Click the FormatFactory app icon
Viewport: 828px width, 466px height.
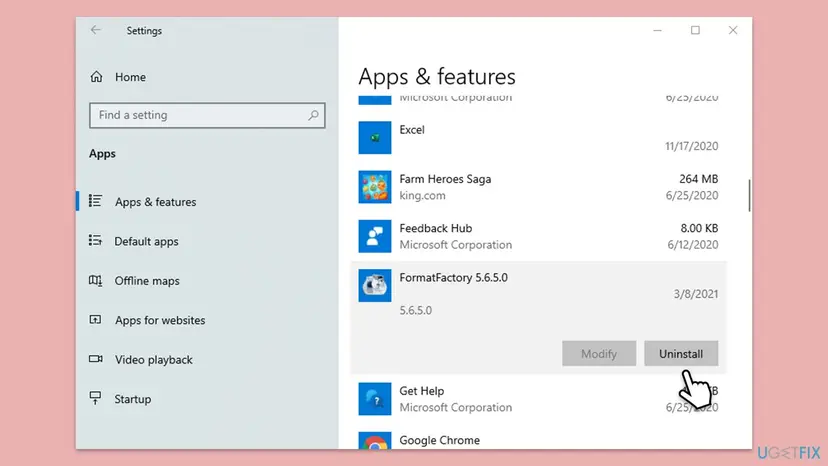point(375,285)
